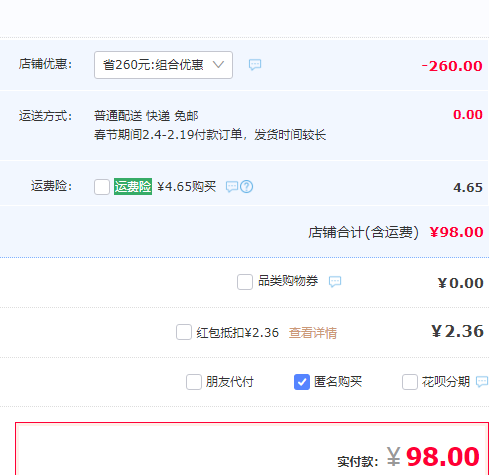This screenshot has height=475, width=495.
Task: Click the comment icon beside 品类购物券
Action: coord(335,282)
